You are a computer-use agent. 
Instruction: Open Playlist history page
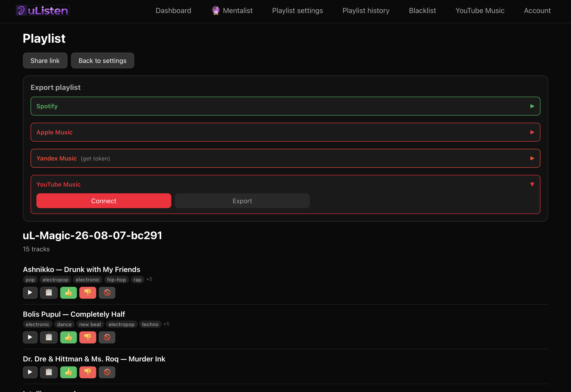tap(366, 11)
